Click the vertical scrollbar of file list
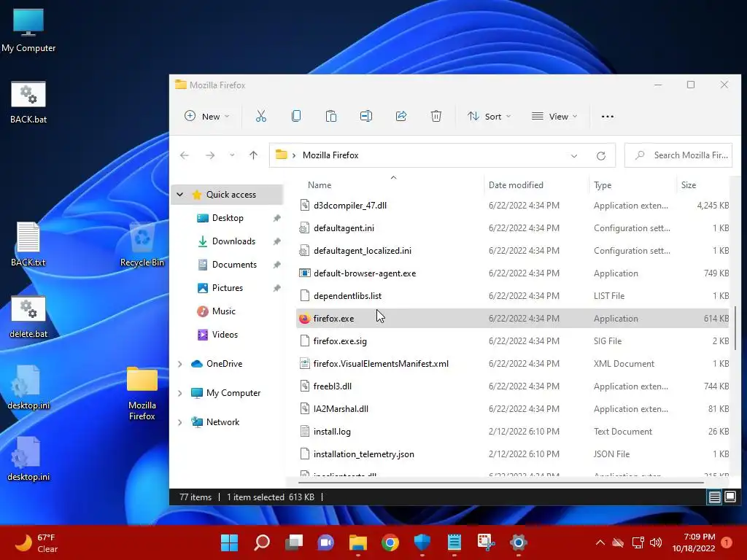Screen dimensions: 747x560 click(x=735, y=327)
